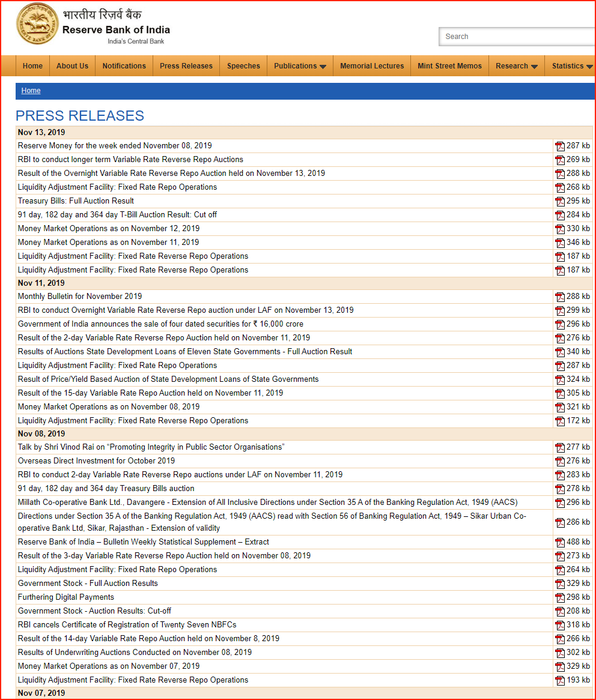The width and height of the screenshot is (596, 700).
Task: Download PDF for Underwriting Auctions November 08
Action: click(x=560, y=653)
